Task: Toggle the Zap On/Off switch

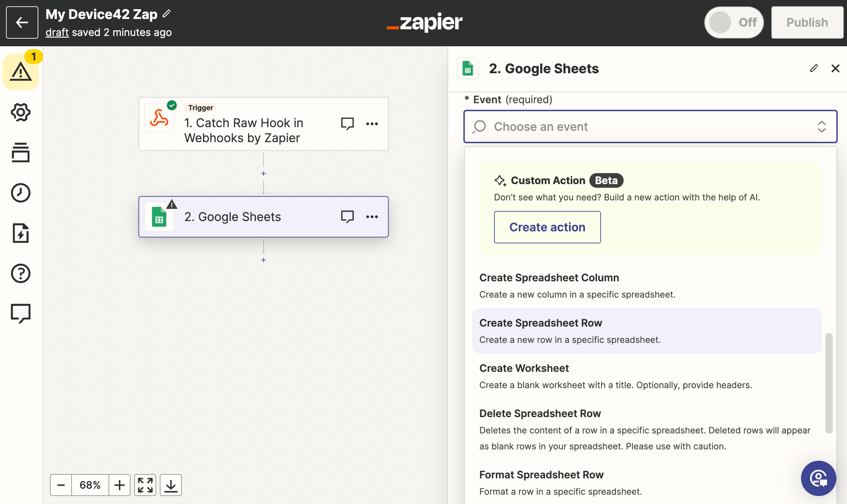Action: pos(733,22)
